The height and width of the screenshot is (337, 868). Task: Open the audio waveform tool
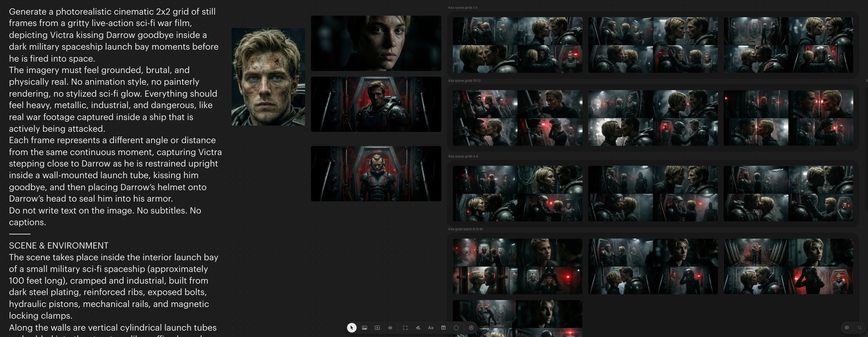coord(390,327)
